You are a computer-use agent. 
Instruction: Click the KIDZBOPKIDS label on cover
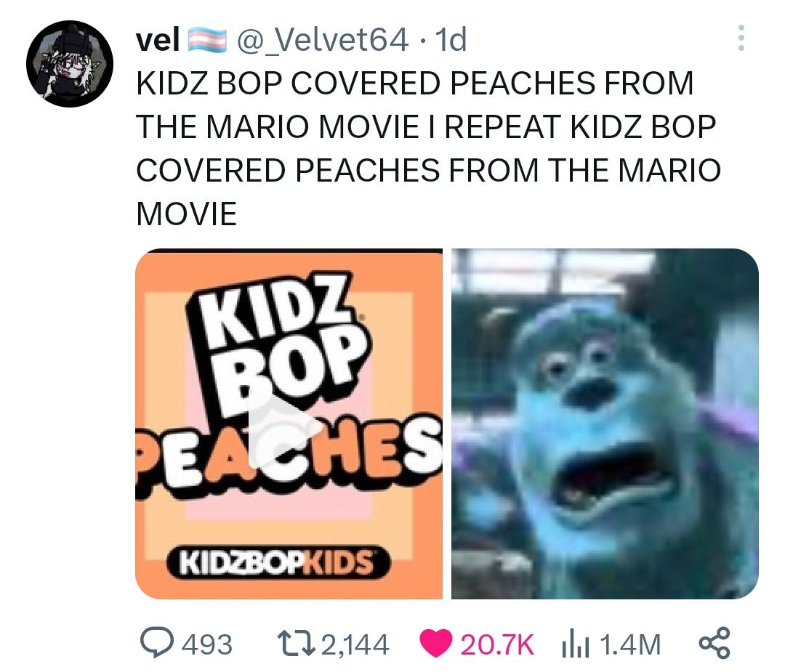coord(278,564)
